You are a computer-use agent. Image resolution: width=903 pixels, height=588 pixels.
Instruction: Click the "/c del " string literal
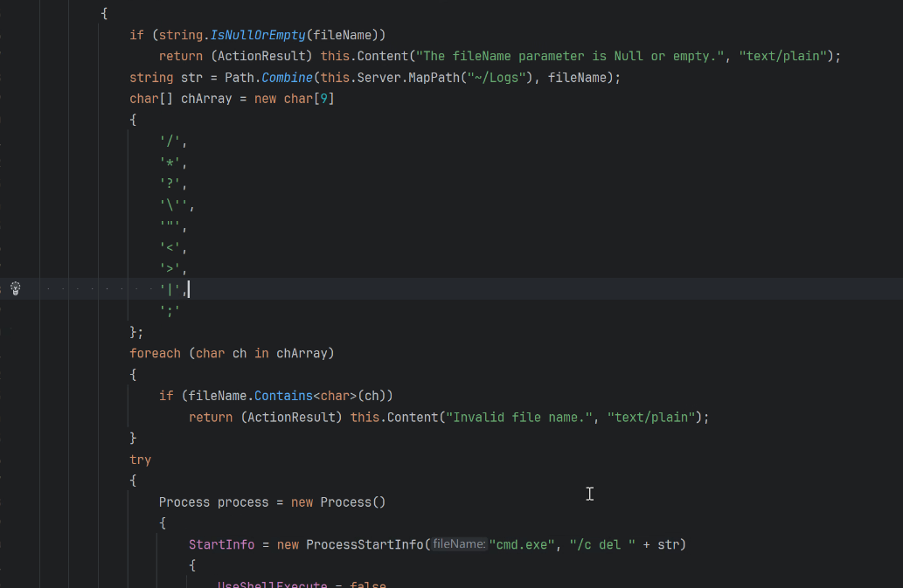(602, 544)
